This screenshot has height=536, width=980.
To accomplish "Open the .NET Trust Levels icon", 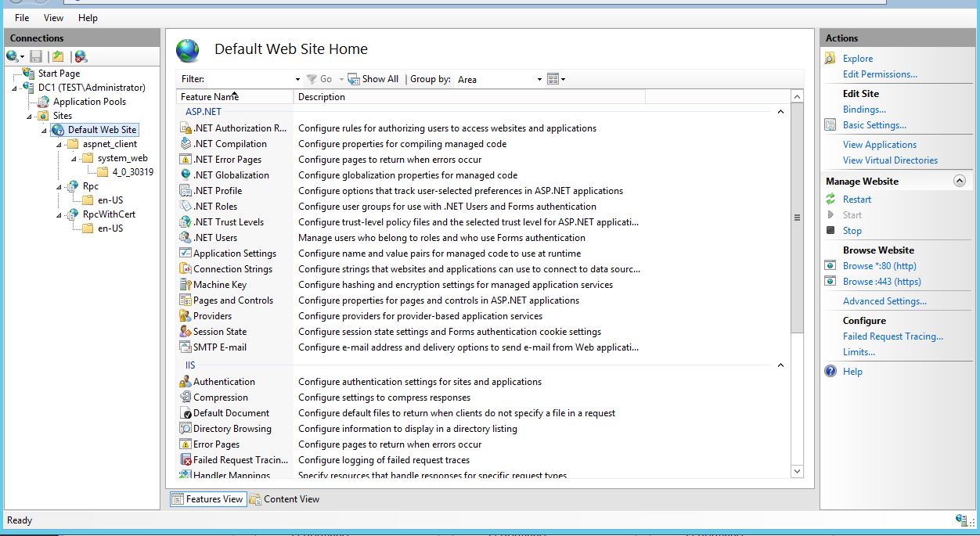I will (186, 222).
